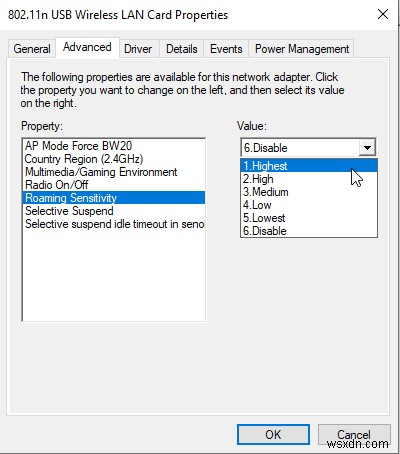
Task: Open the Events tab
Action: 226,49
